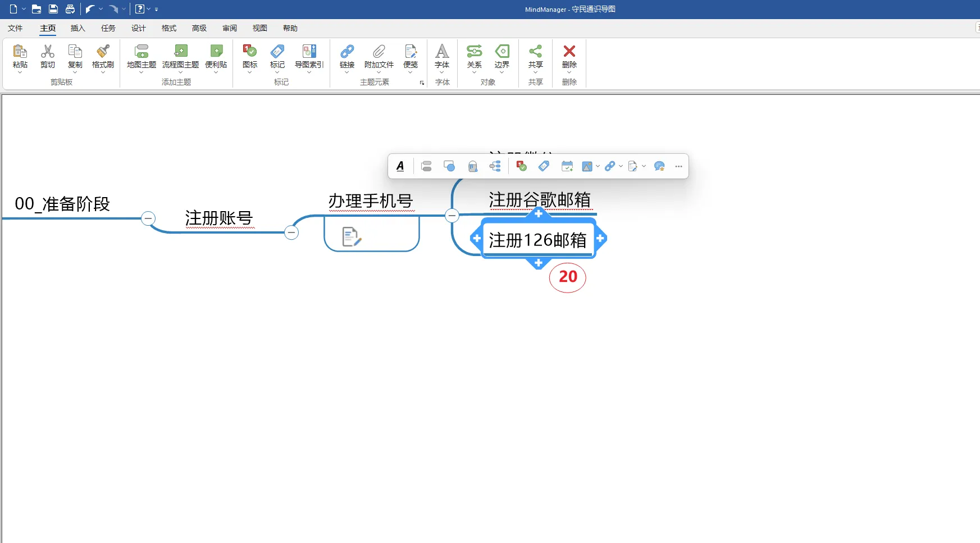Collapse the 办理手机号 branch
980x543 pixels.
[452, 215]
